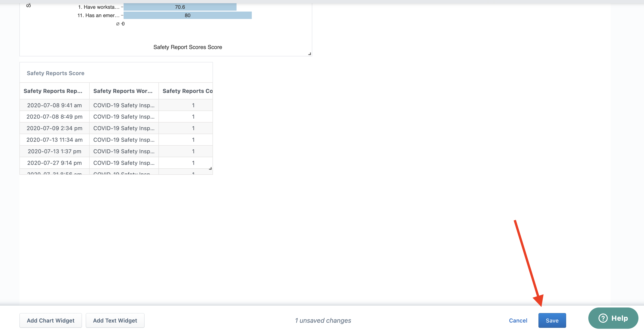This screenshot has width=644, height=332.
Task: Click the bar labeled 80 in the chart
Action: (x=188, y=15)
